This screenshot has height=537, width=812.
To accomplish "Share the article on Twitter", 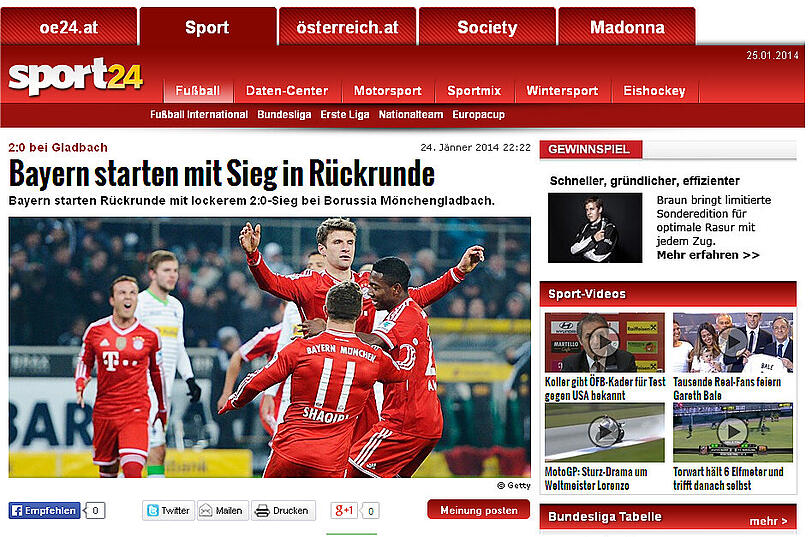I will 168,511.
